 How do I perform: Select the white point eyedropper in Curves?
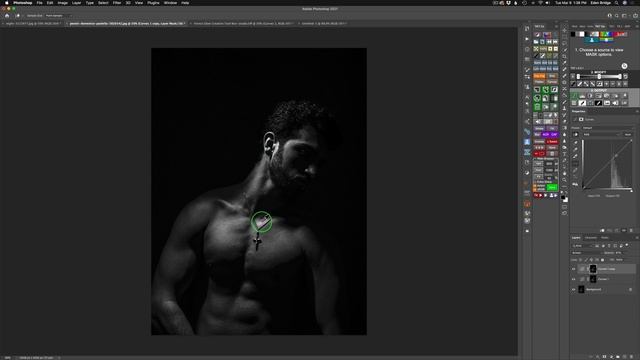[x=576, y=156]
